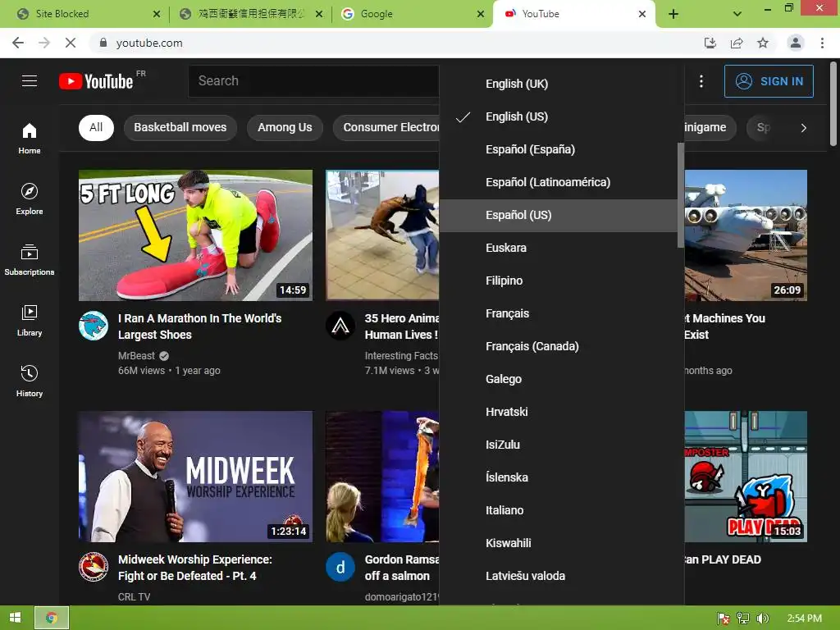Screen dimensions: 840x630
Task: Open the Chrome profile avatar
Action: pyautogui.click(x=796, y=43)
